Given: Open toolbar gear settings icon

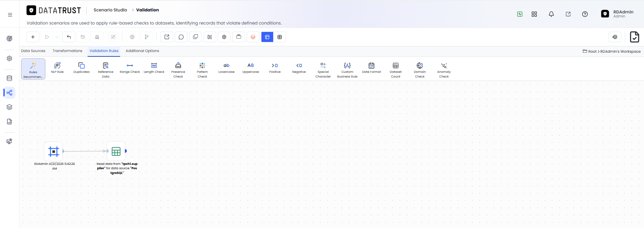Looking at the screenshot, I should click(224, 37).
